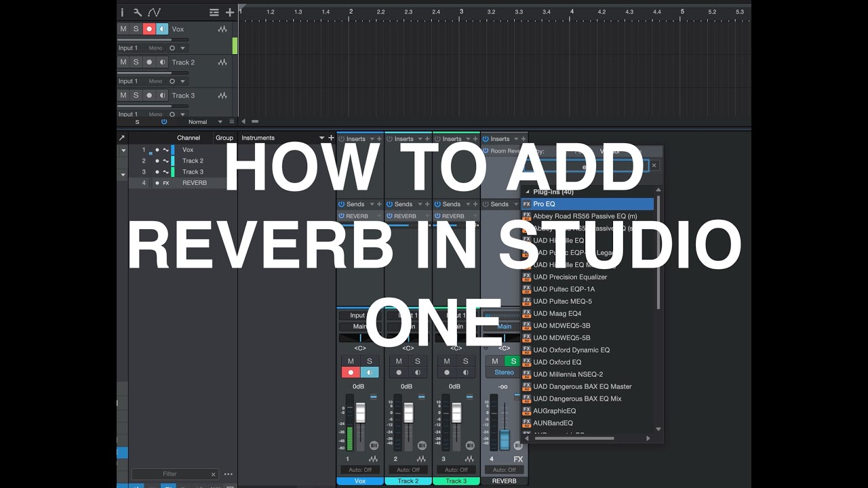Image resolution: width=868 pixels, height=488 pixels.
Task: Click round button beside Track 2 channel fader
Action: click(422, 445)
